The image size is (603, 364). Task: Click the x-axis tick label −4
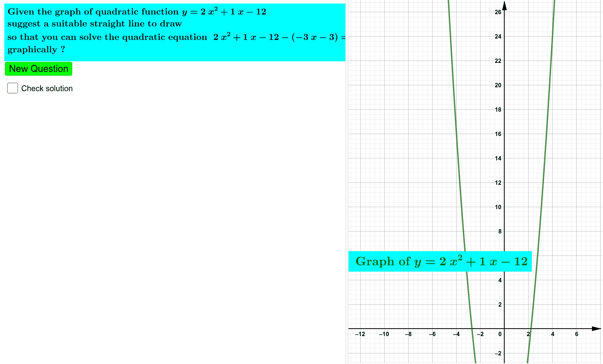coord(456,334)
